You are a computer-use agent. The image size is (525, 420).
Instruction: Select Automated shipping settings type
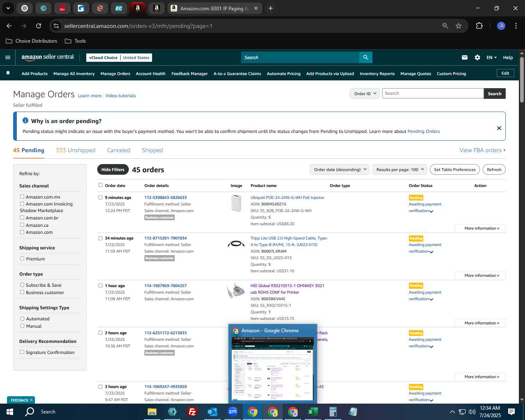[22, 319]
